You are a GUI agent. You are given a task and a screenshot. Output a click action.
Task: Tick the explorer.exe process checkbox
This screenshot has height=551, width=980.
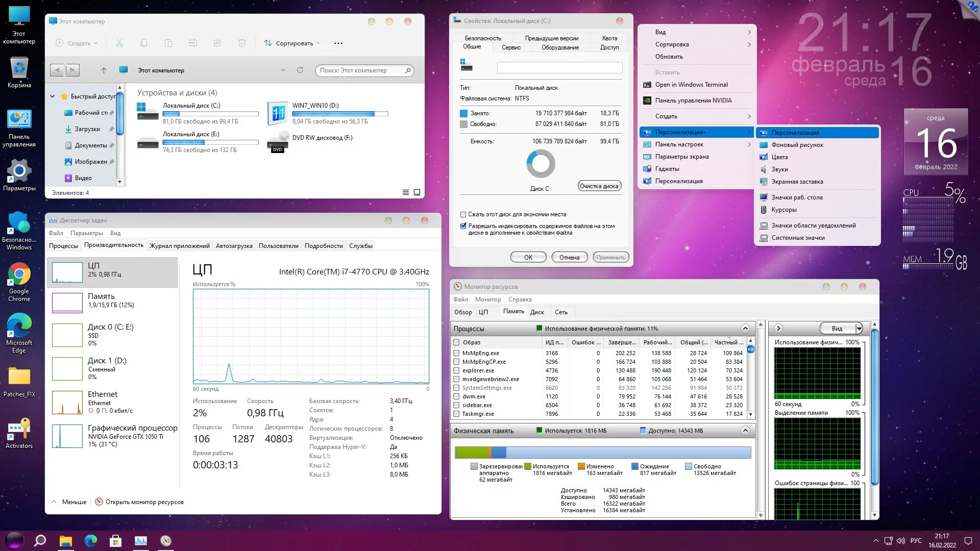(x=456, y=371)
